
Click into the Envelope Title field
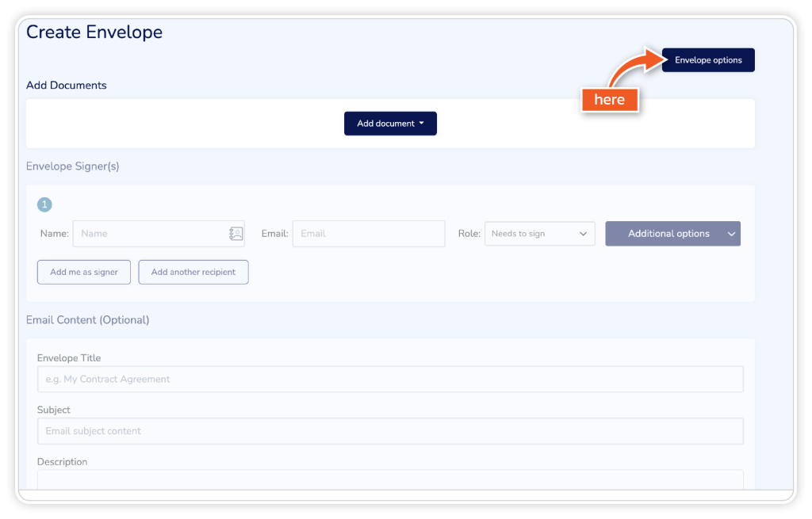tap(389, 380)
